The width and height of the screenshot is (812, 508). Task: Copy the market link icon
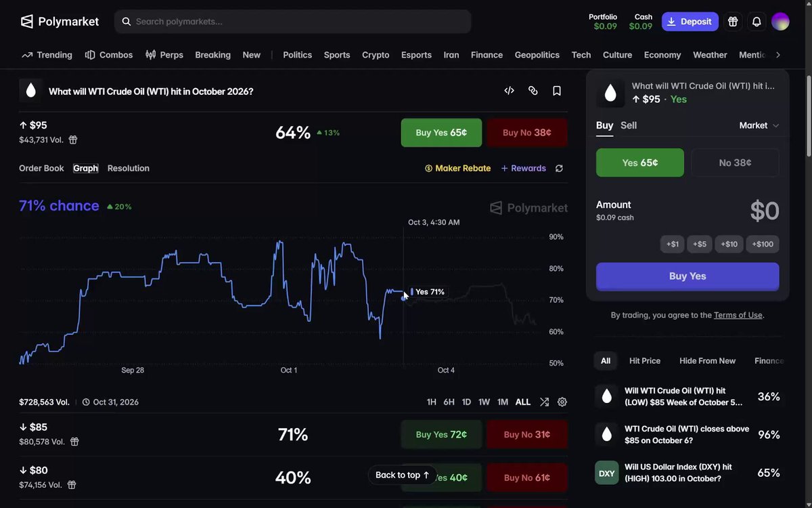tap(533, 91)
